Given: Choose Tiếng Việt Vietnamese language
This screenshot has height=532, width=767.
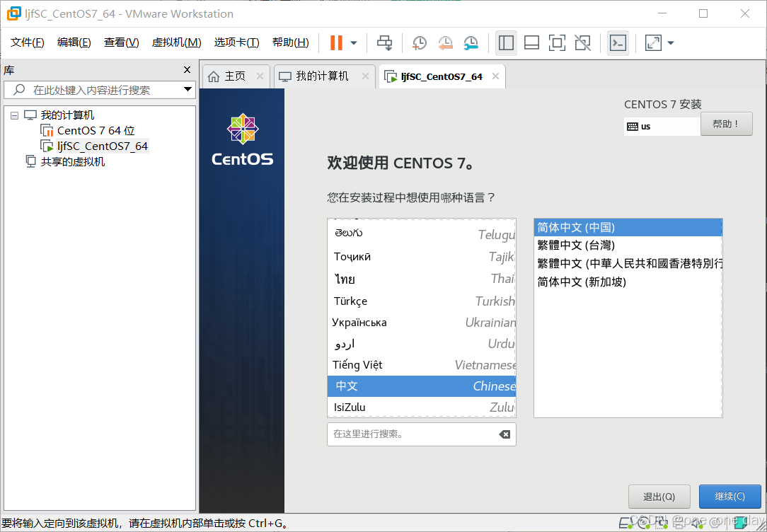Looking at the screenshot, I should [x=422, y=365].
